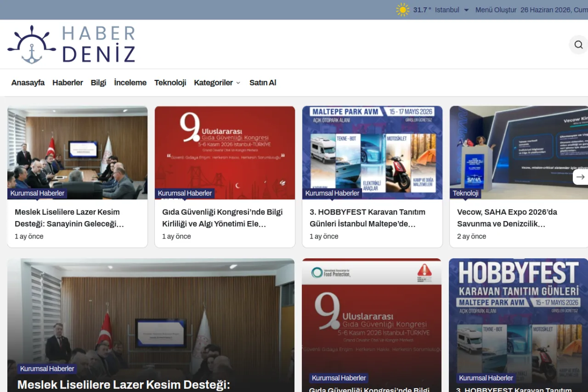Open the Vecow stage presentation thumbnail

click(519, 153)
